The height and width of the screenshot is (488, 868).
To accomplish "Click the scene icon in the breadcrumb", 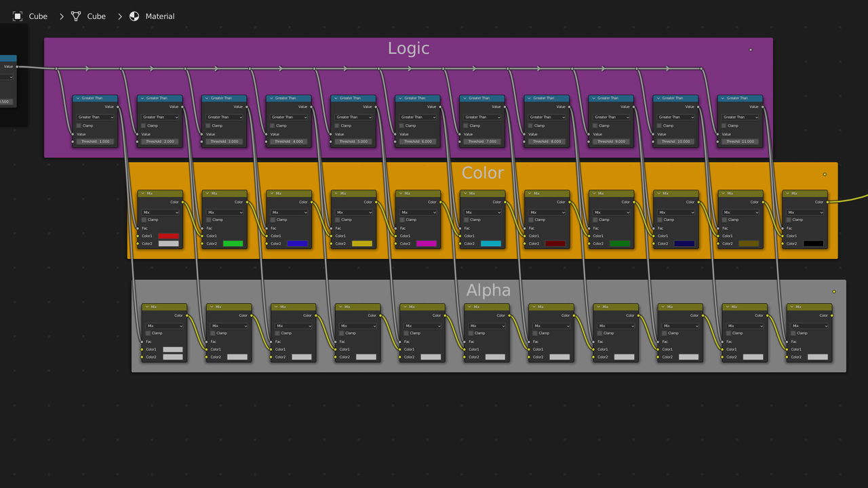I will click(17, 16).
